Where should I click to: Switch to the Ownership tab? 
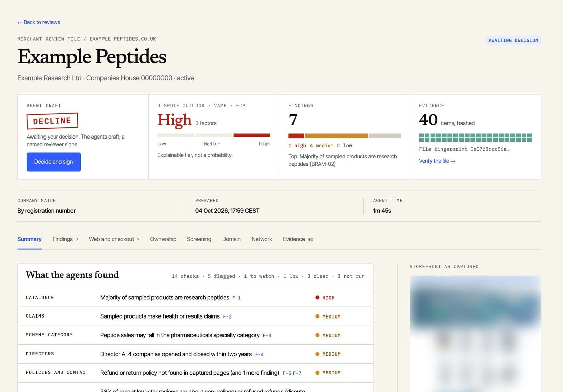[x=163, y=239]
